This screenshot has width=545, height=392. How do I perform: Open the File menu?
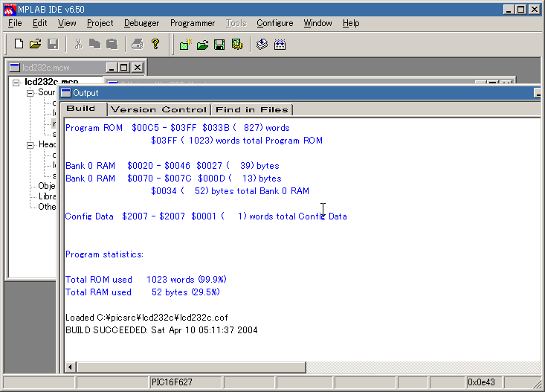15,23
